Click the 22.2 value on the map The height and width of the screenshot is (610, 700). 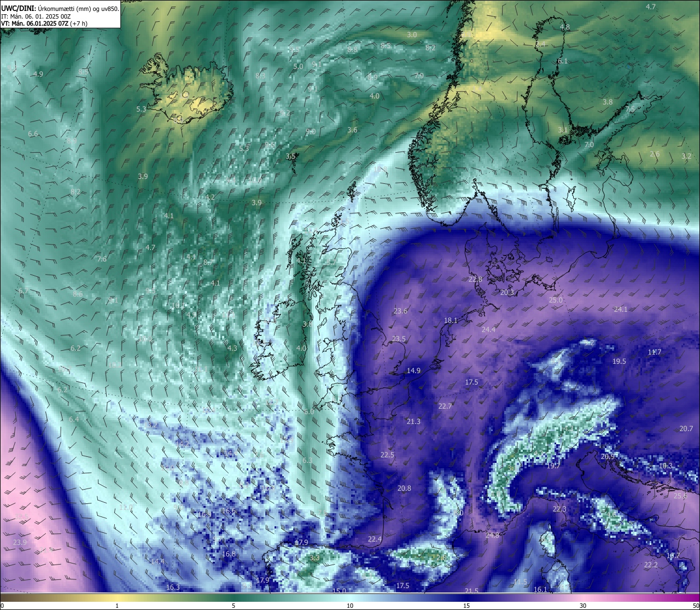[x=651, y=565]
